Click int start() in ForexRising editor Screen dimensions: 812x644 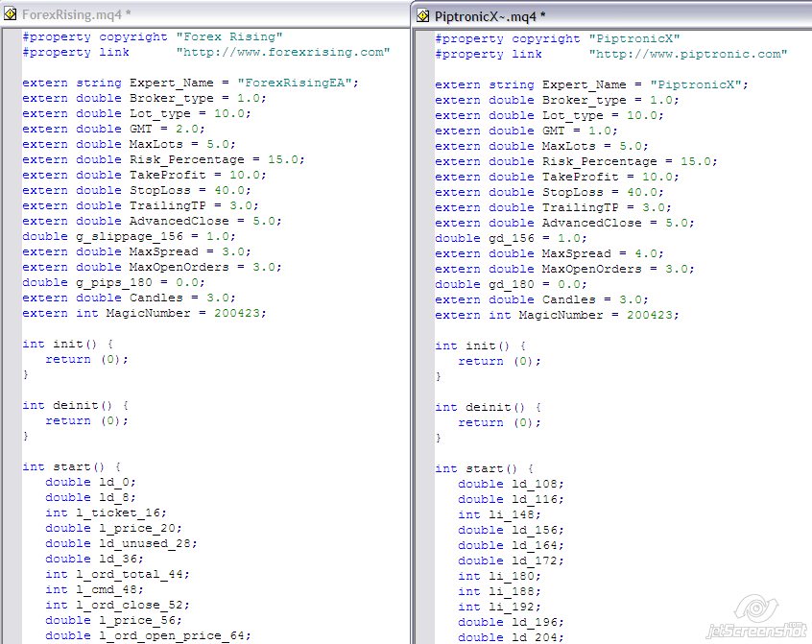(72, 467)
